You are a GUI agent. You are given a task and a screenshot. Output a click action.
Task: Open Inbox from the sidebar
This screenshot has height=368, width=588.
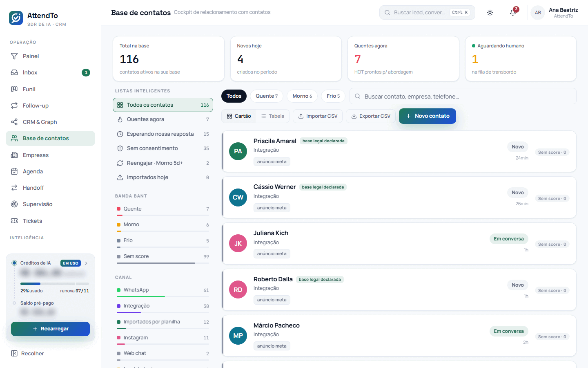pyautogui.click(x=50, y=72)
